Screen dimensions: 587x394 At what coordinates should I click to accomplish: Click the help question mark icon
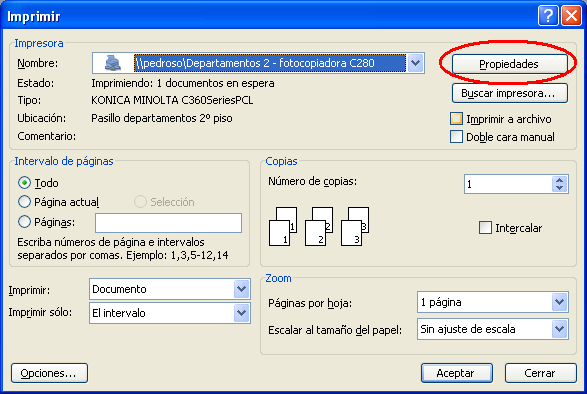(548, 16)
